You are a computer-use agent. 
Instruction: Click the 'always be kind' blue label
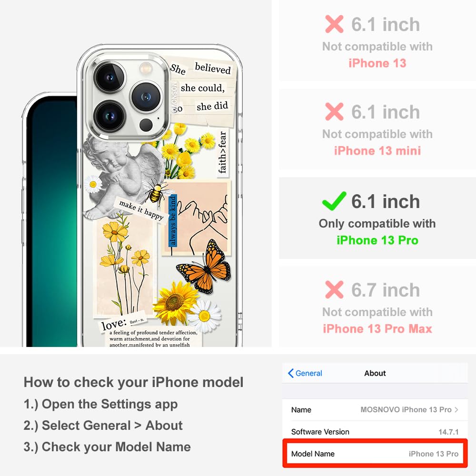click(172, 221)
